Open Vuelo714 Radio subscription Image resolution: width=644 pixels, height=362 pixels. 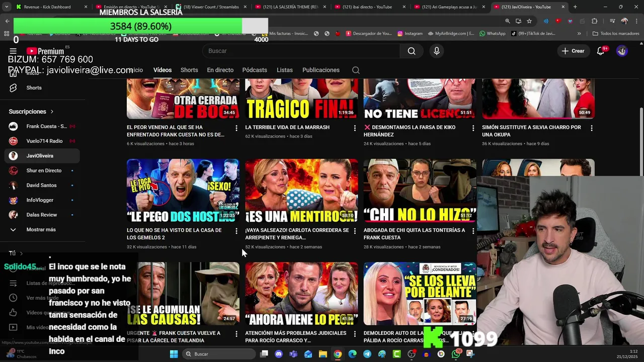(x=42, y=141)
